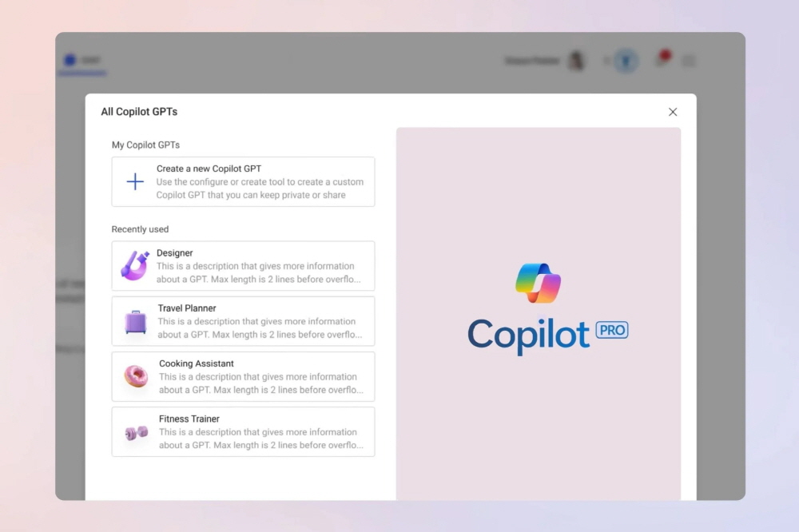Click the account name in header
799x532 pixels.
[533, 61]
